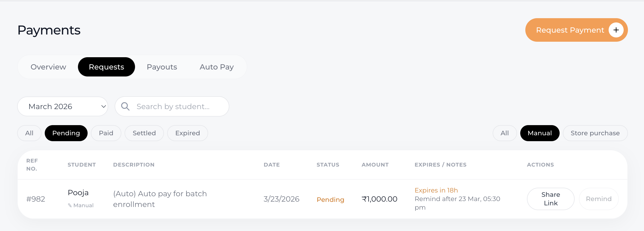Focus the Search by student field
This screenshot has height=231, width=644.
tap(172, 106)
